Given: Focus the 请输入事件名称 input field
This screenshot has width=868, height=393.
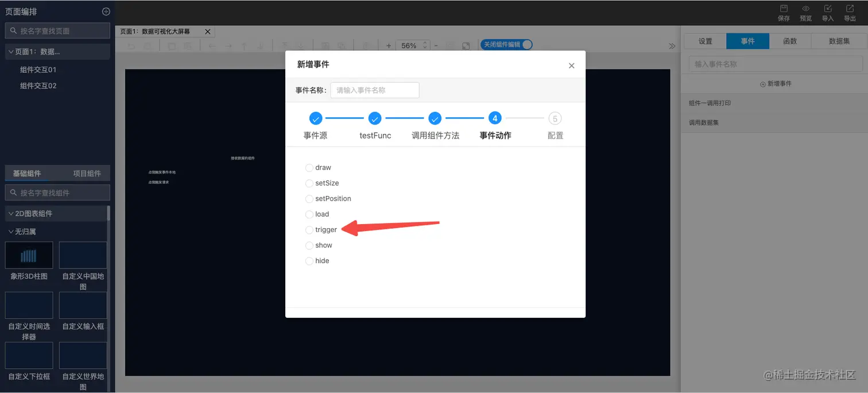Looking at the screenshot, I should [375, 90].
